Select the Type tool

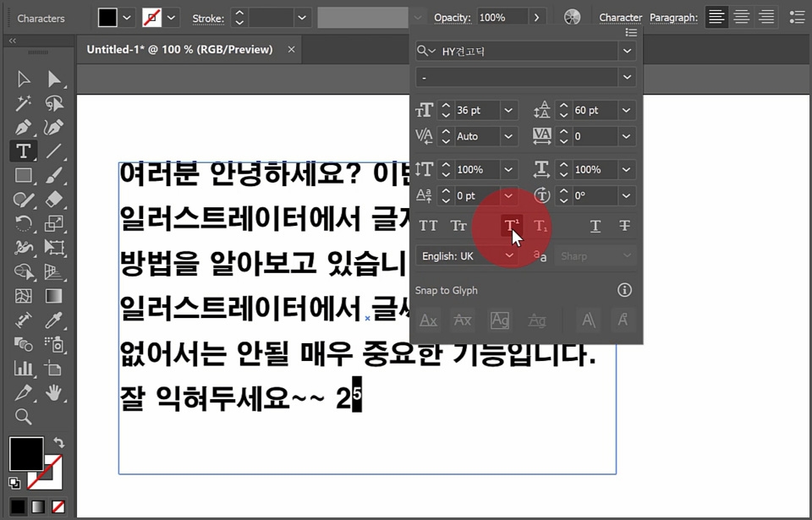point(24,151)
